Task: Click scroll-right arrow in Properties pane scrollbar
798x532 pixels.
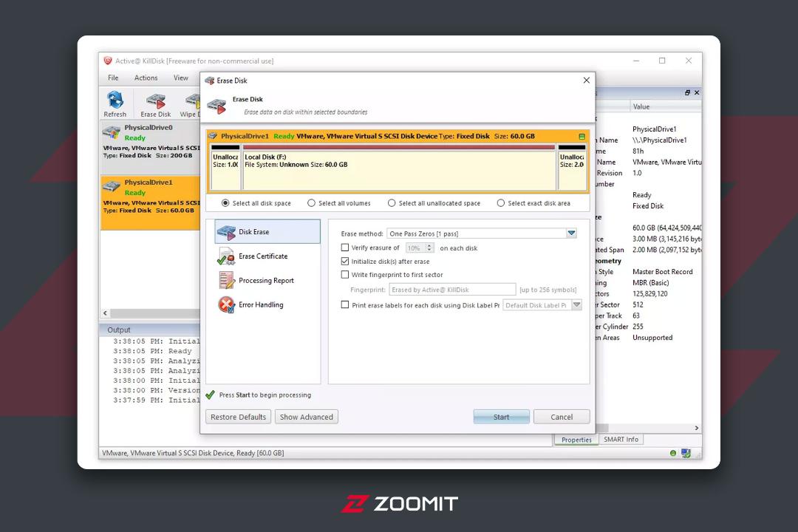Action: pos(697,428)
